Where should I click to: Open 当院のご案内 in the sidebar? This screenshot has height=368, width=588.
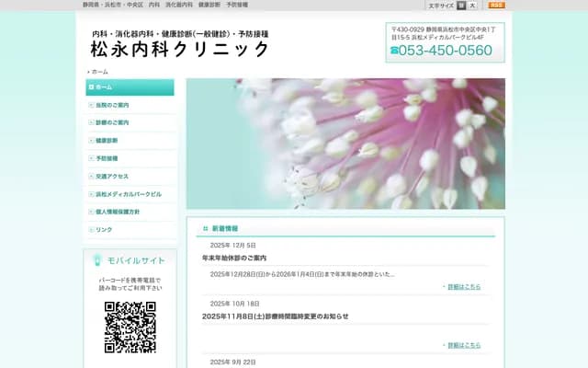coord(113,105)
